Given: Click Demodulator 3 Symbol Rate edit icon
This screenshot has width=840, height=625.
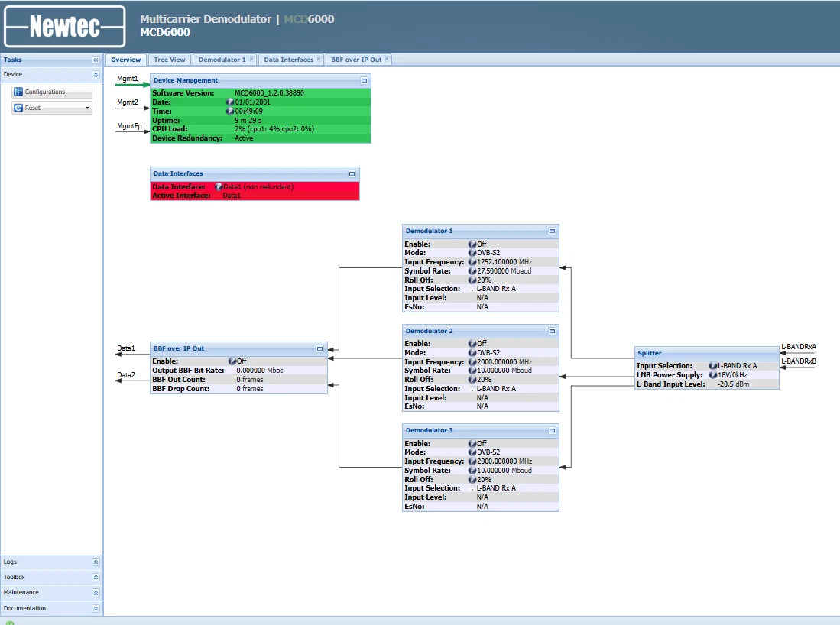Looking at the screenshot, I should (472, 470).
